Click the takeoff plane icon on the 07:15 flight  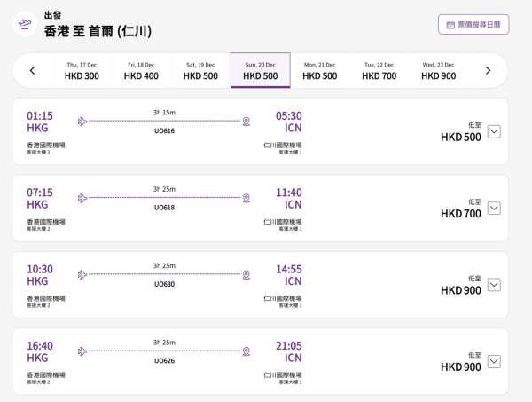tap(82, 198)
